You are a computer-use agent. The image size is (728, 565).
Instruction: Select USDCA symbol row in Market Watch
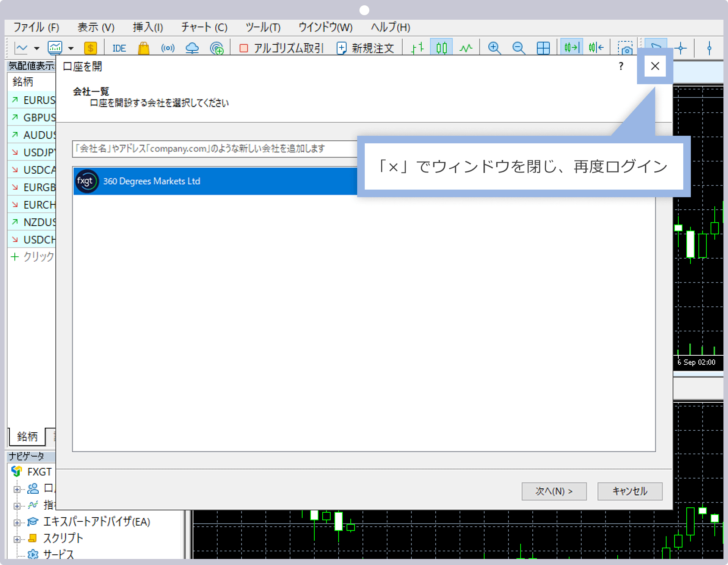tap(32, 170)
